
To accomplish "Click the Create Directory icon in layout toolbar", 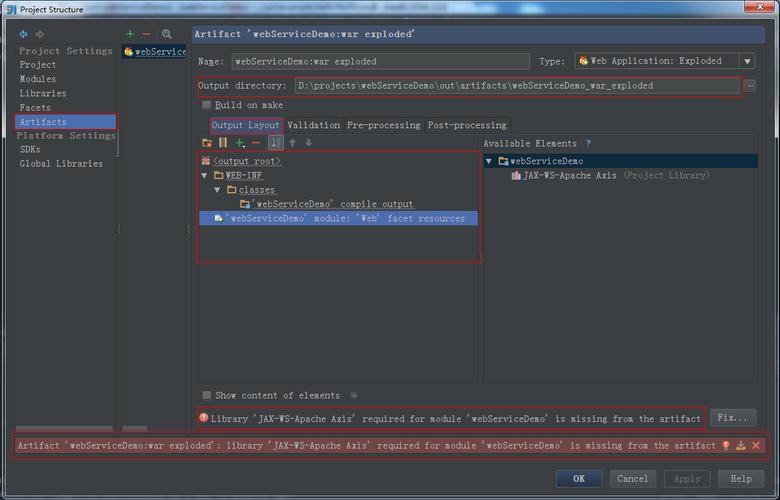I will [x=207, y=143].
